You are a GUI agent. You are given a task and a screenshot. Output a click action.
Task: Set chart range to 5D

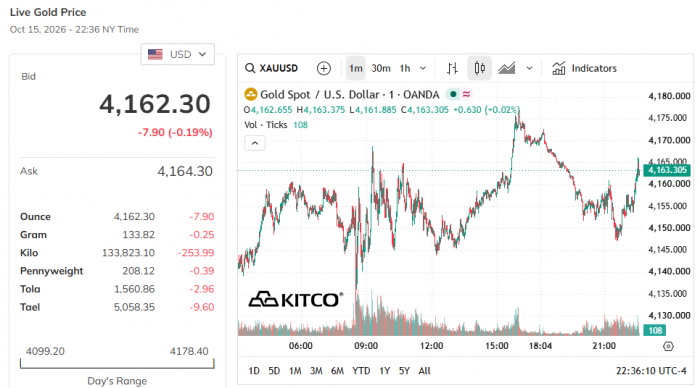(274, 371)
